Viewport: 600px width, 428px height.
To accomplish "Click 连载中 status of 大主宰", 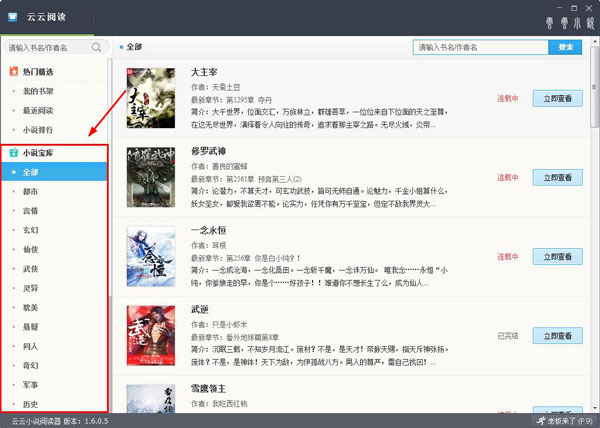I will point(508,98).
